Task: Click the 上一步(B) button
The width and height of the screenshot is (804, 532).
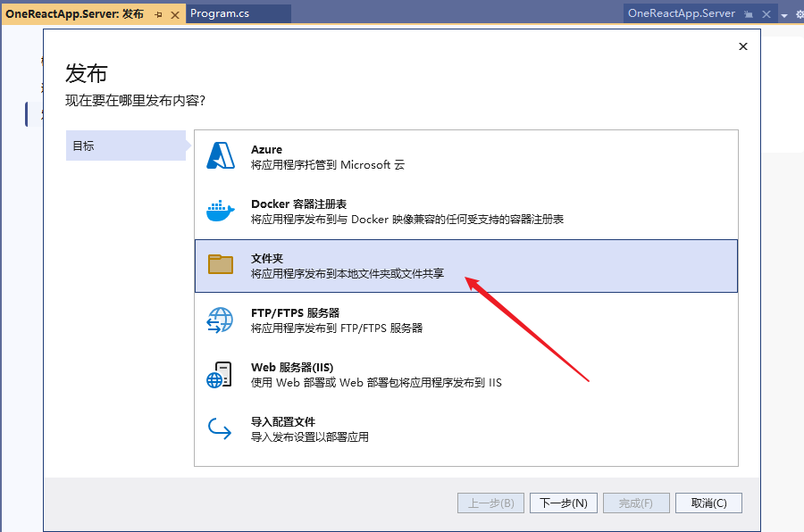Action: pyautogui.click(x=490, y=503)
